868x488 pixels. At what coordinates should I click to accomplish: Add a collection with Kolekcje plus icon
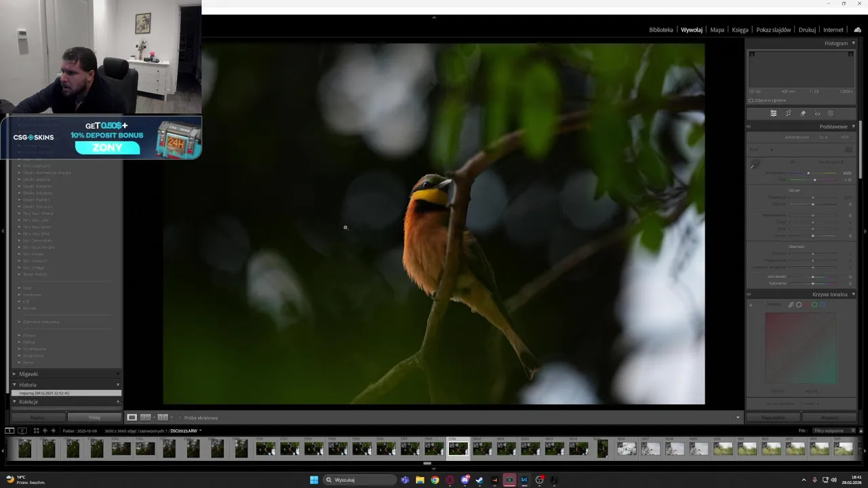(x=117, y=402)
